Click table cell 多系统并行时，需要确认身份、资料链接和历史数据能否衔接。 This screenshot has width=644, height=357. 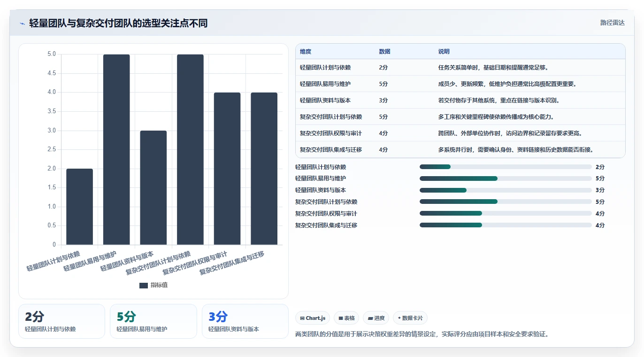coord(516,150)
